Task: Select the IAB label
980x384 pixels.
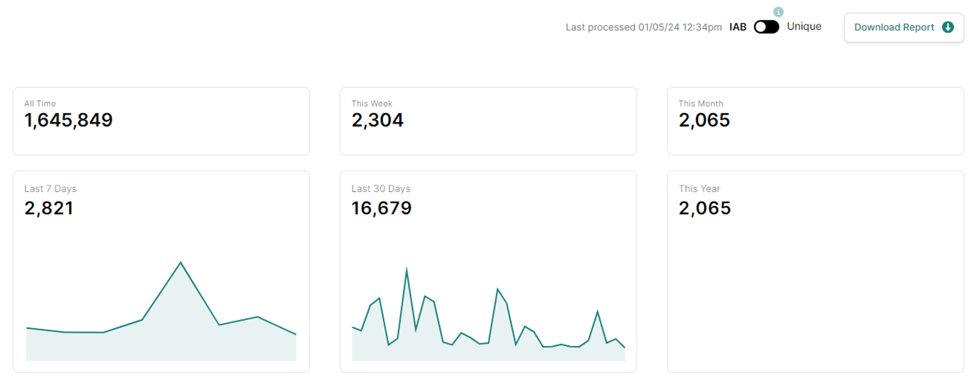Action: (738, 27)
